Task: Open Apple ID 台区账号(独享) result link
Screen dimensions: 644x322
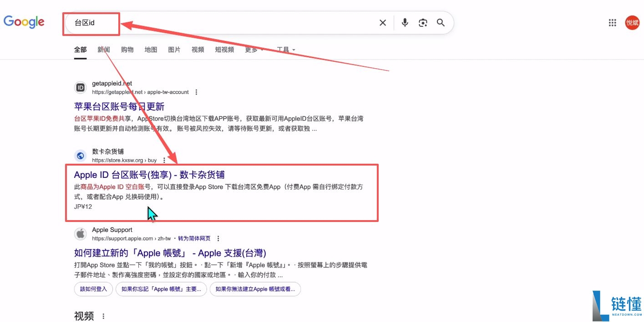Action: pyautogui.click(x=149, y=175)
